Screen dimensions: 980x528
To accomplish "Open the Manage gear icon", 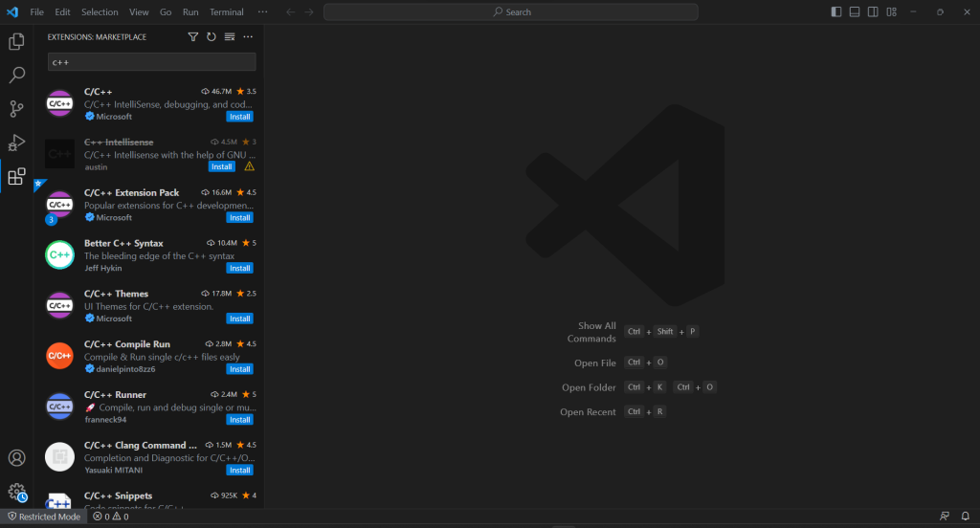I will tap(16, 492).
